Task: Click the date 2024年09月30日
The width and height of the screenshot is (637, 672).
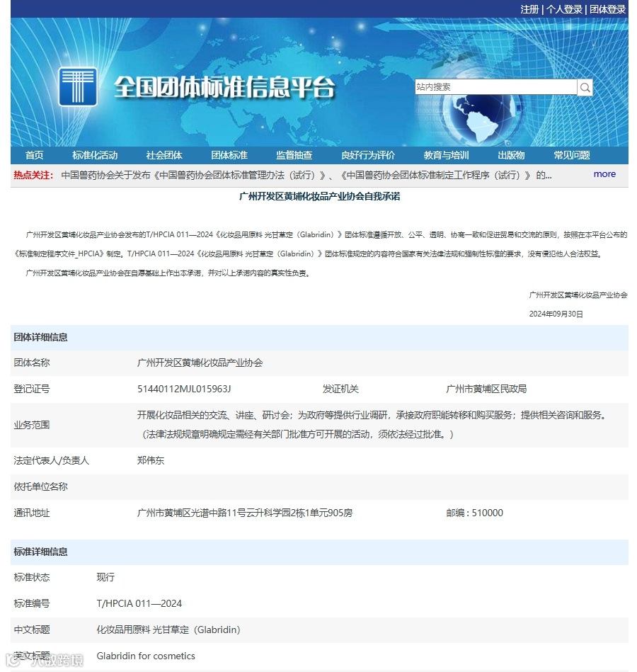Action: coord(556,314)
